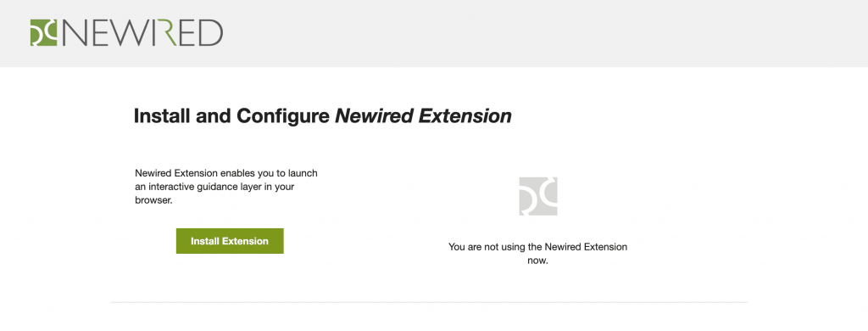This screenshot has height=331, width=868.
Task: Click the not using Newired Extension message
Action: pos(537,254)
